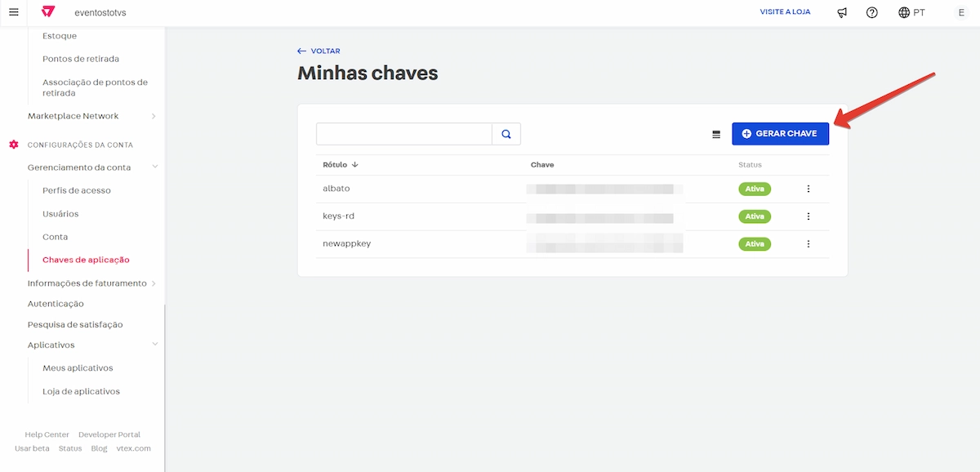This screenshot has height=472, width=980.
Task: Click the search magnifier icon
Action: click(x=506, y=134)
